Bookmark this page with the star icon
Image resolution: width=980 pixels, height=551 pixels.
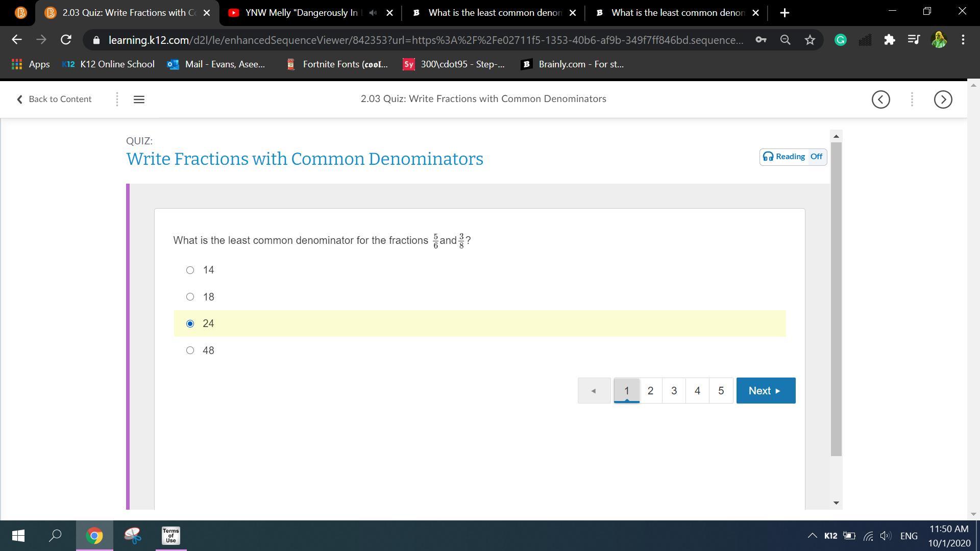coord(810,40)
